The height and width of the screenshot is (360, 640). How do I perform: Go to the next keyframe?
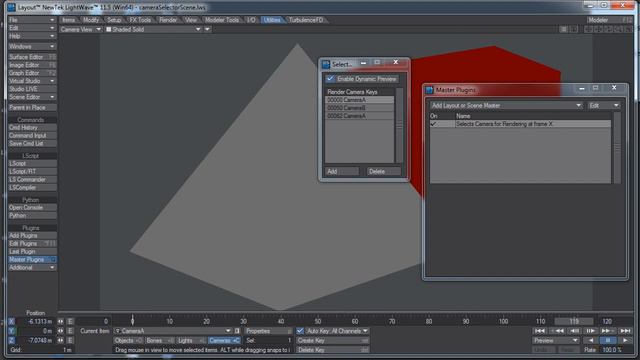[x=607, y=331]
